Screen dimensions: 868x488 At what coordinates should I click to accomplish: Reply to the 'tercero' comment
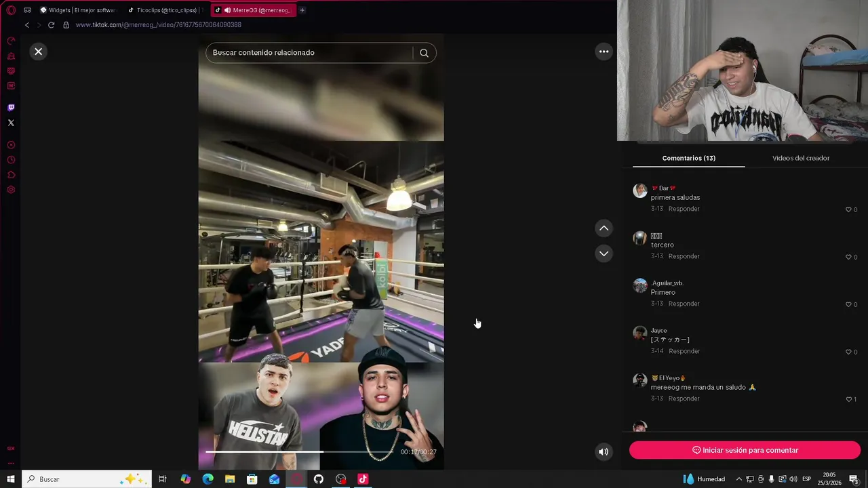click(x=684, y=256)
